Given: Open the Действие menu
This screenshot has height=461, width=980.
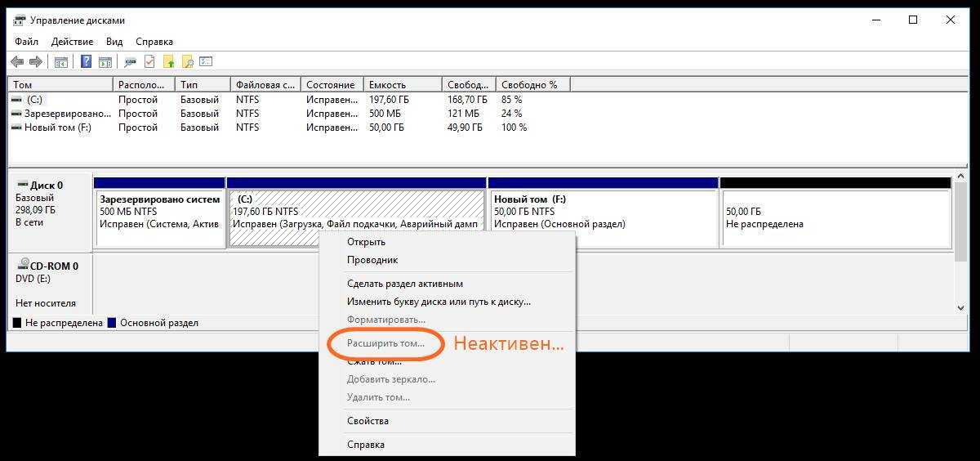Looking at the screenshot, I should 73,41.
